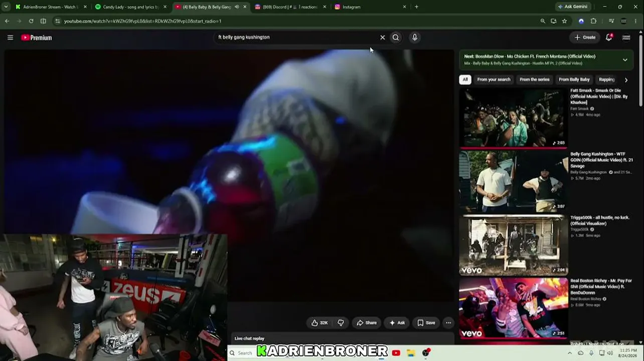The width and height of the screenshot is (644, 361).
Task: Go to YouTube Premium home logo
Action: pos(37,38)
